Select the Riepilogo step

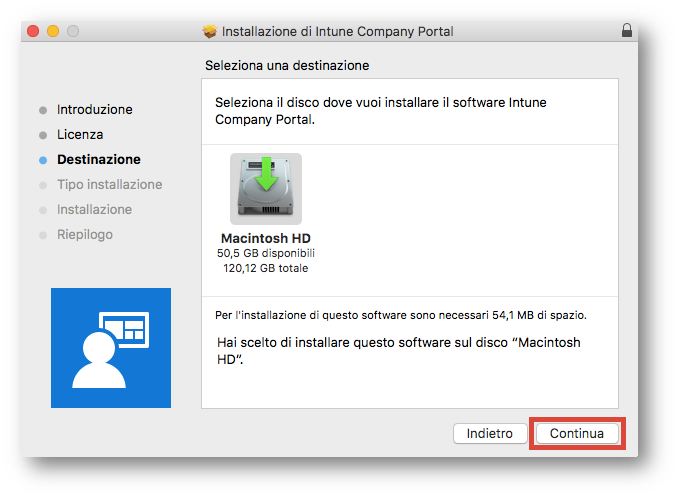[x=85, y=235]
